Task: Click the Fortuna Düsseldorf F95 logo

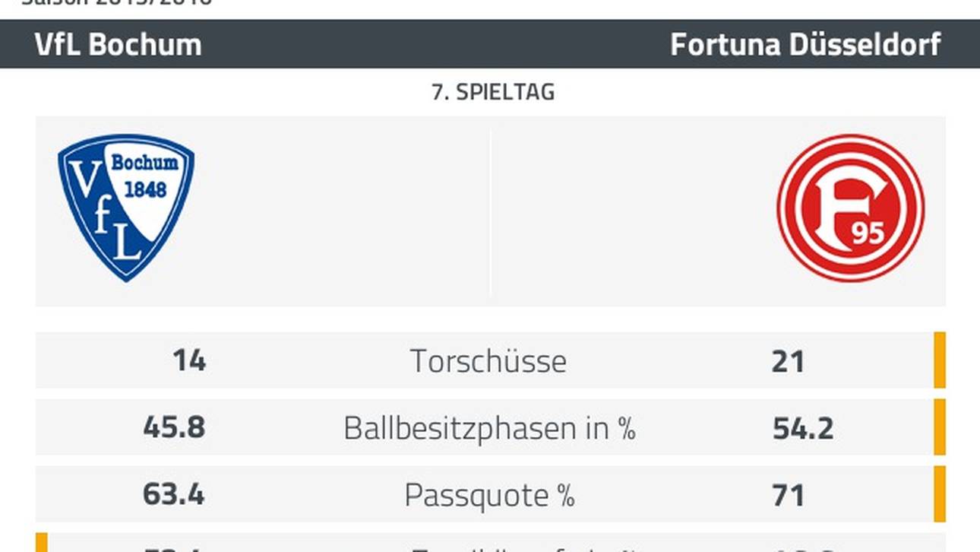Action: 851,208
